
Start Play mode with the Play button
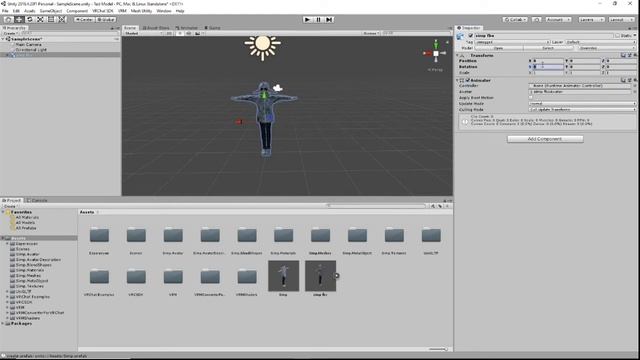pos(307,20)
